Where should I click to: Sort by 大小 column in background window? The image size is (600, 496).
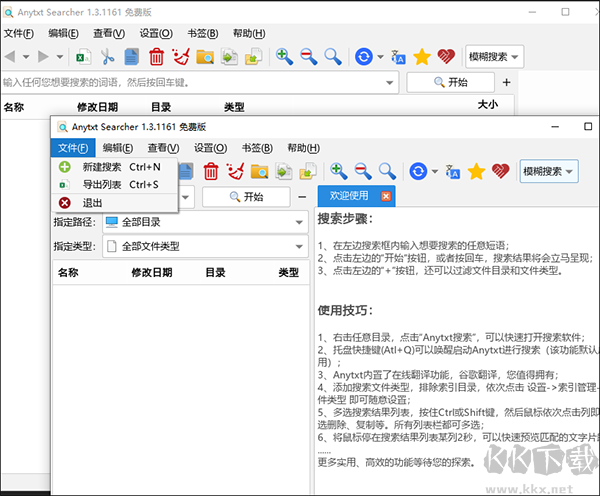(x=488, y=105)
